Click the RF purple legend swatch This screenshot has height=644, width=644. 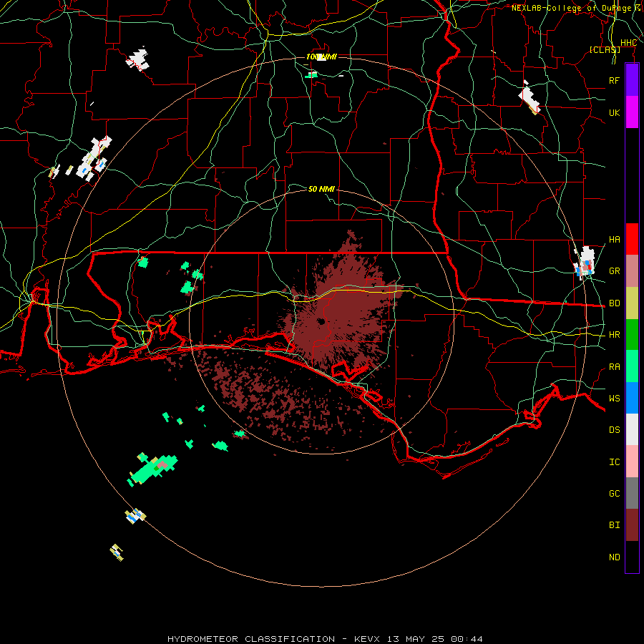(x=632, y=80)
